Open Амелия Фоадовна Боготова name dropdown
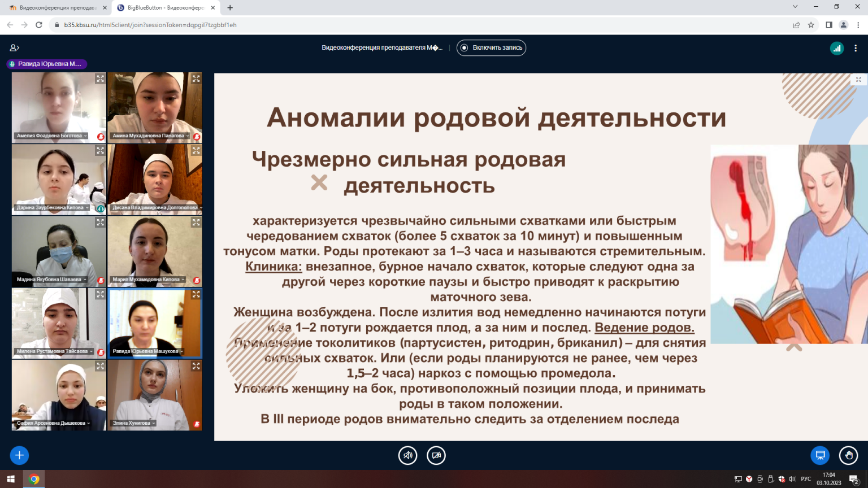 pos(51,136)
